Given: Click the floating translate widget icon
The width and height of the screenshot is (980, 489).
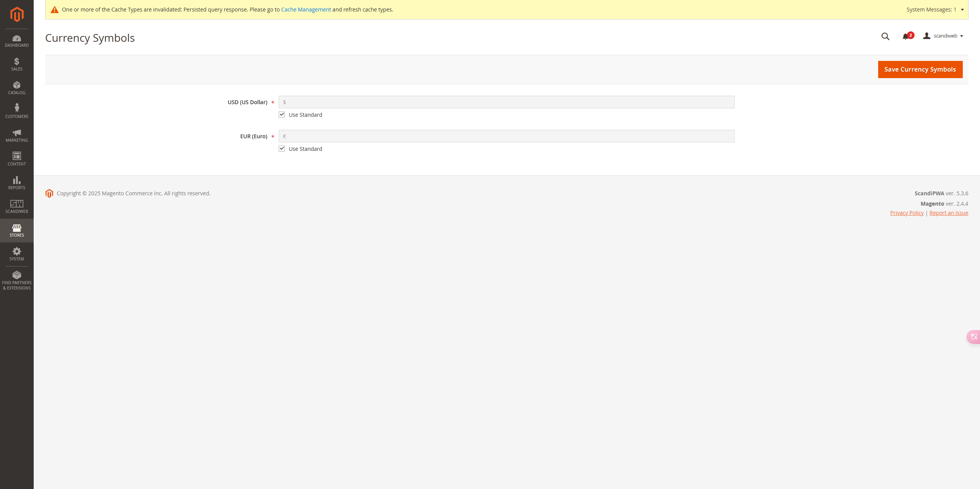Looking at the screenshot, I should point(974,337).
